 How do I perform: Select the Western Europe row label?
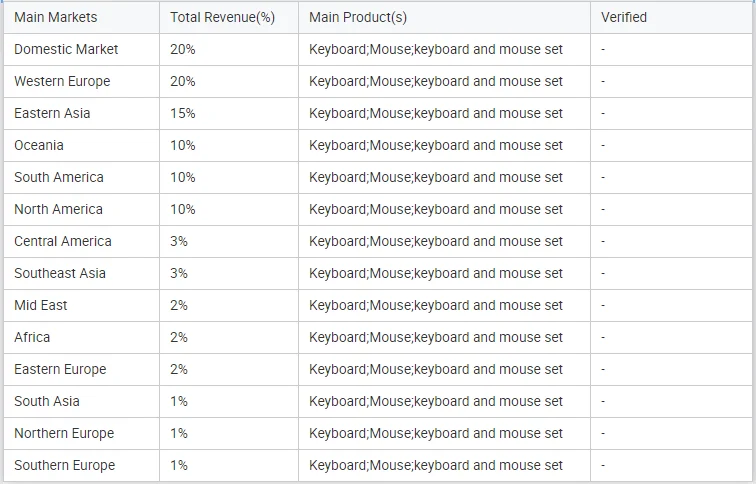coord(62,81)
